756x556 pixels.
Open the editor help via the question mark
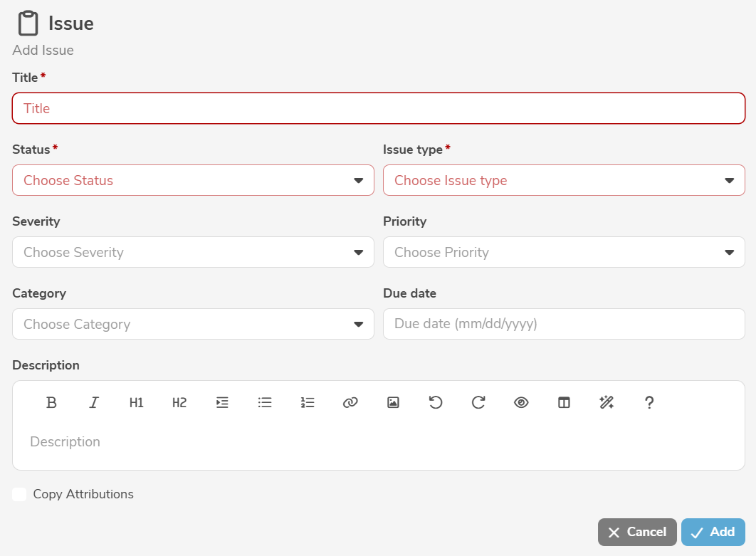pyautogui.click(x=649, y=402)
